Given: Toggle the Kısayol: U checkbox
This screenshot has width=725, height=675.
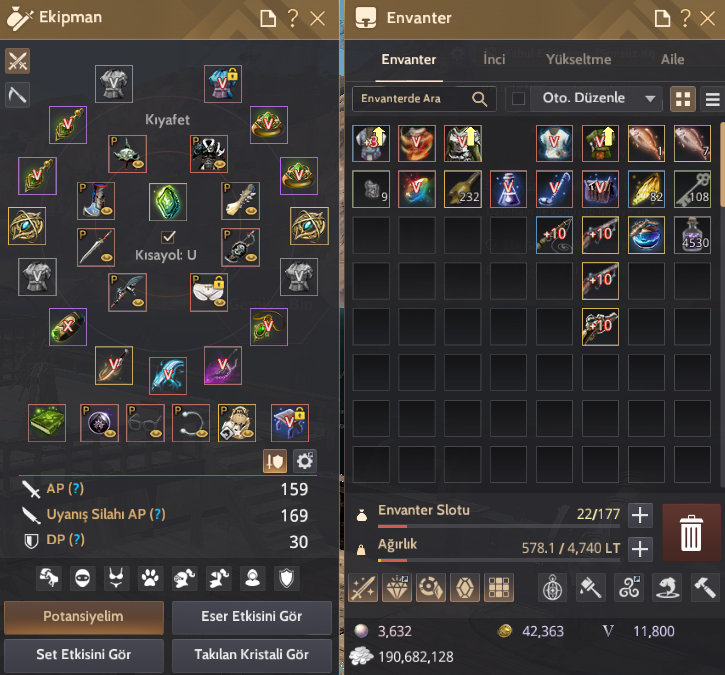Looking at the screenshot, I should click(x=168, y=237).
